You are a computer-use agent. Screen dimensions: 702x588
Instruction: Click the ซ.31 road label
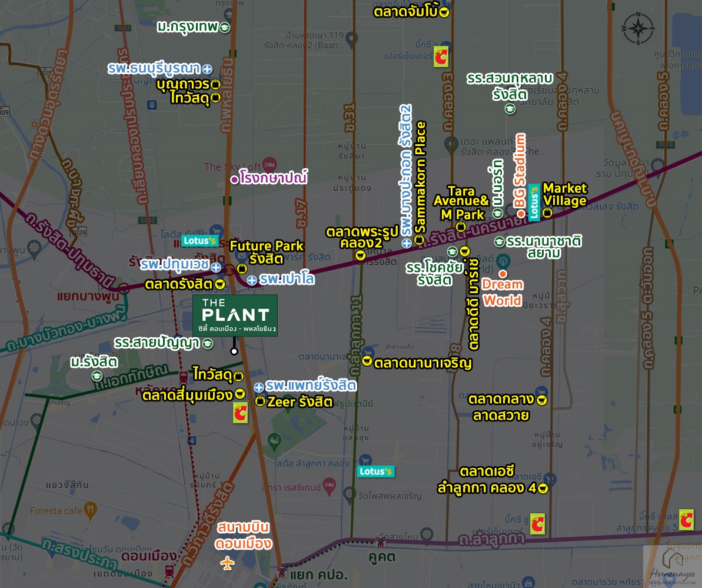point(350,118)
